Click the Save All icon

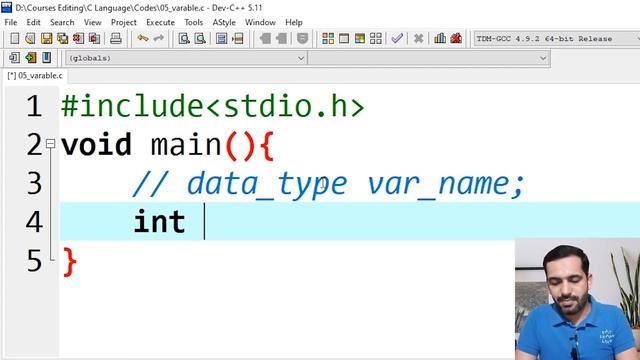62,39
